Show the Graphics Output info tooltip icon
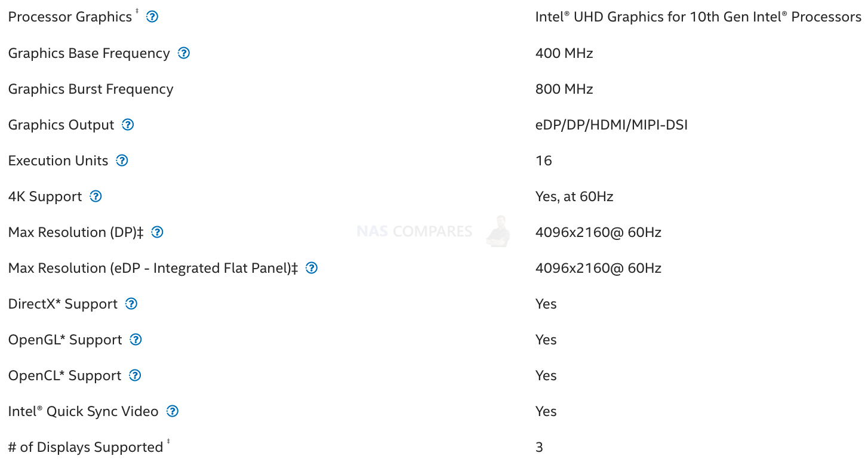This screenshot has width=868, height=462. pyautogui.click(x=128, y=124)
